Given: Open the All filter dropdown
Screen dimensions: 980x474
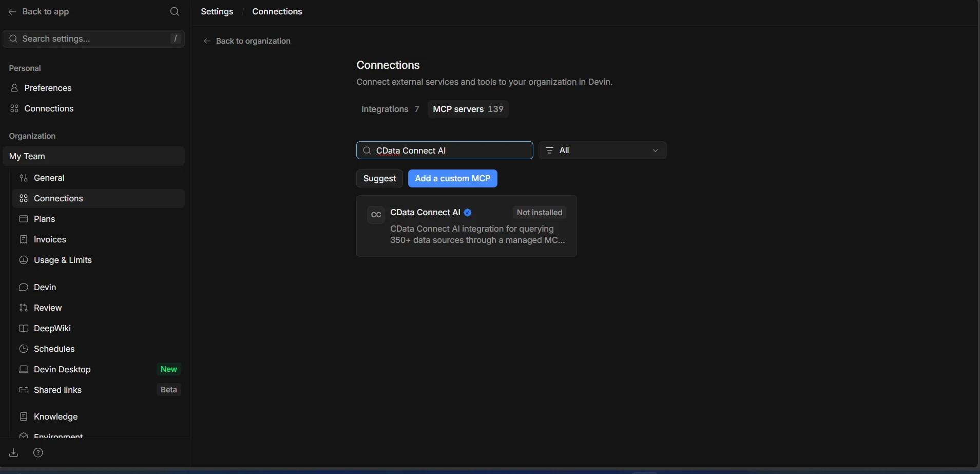Looking at the screenshot, I should tap(603, 150).
